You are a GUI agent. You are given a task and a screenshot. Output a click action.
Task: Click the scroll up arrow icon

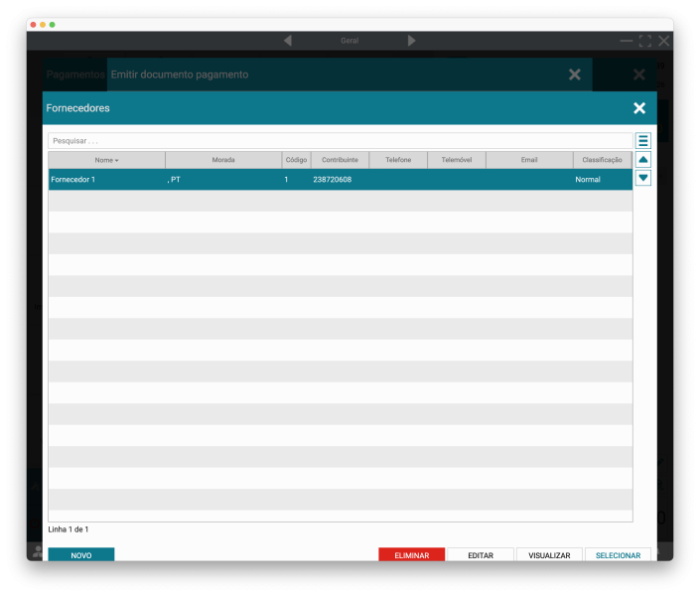click(x=642, y=160)
